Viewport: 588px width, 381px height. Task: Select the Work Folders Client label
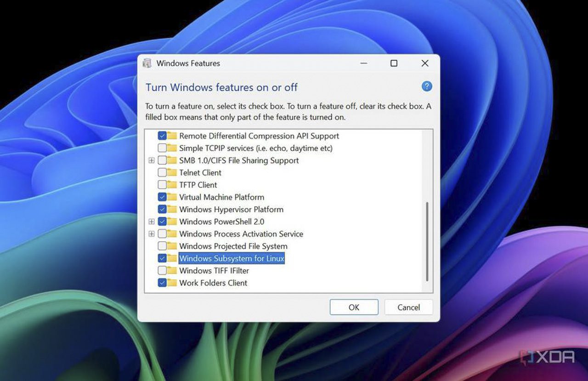click(213, 283)
